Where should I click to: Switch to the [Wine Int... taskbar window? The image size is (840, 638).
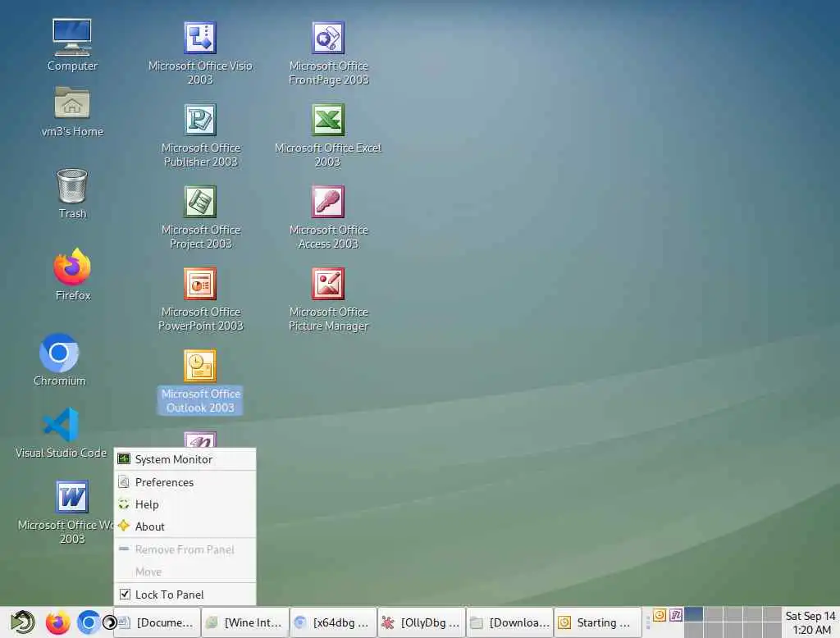coord(245,622)
